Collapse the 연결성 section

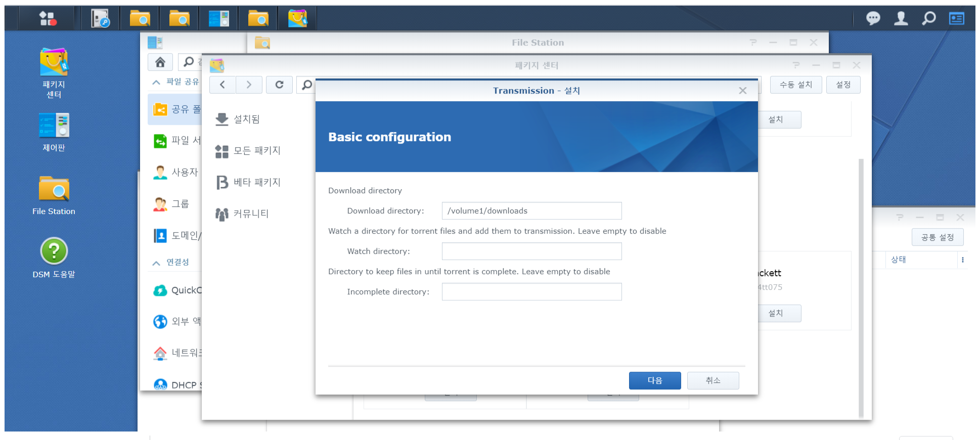click(156, 262)
